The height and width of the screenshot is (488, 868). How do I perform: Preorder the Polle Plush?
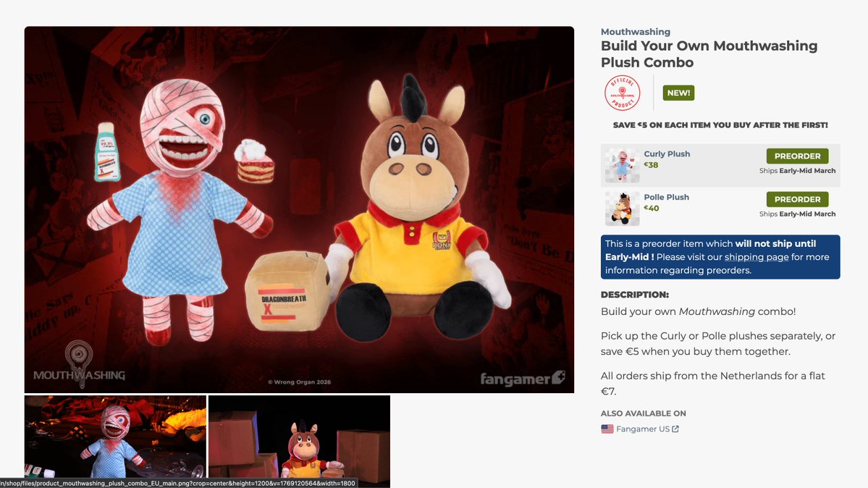pyautogui.click(x=797, y=199)
